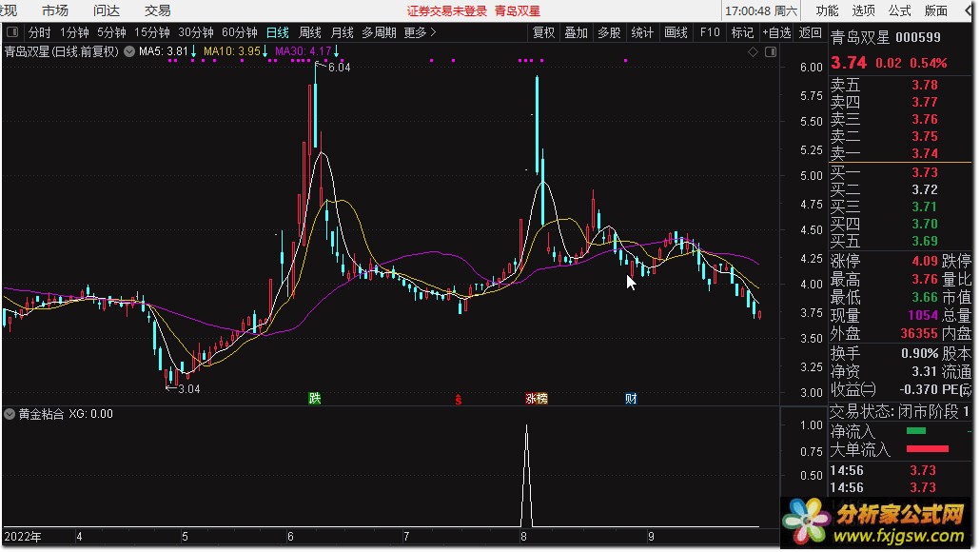Image resolution: width=980 pixels, height=552 pixels.
Task: Click the green 净流入 bar
Action: click(x=915, y=431)
